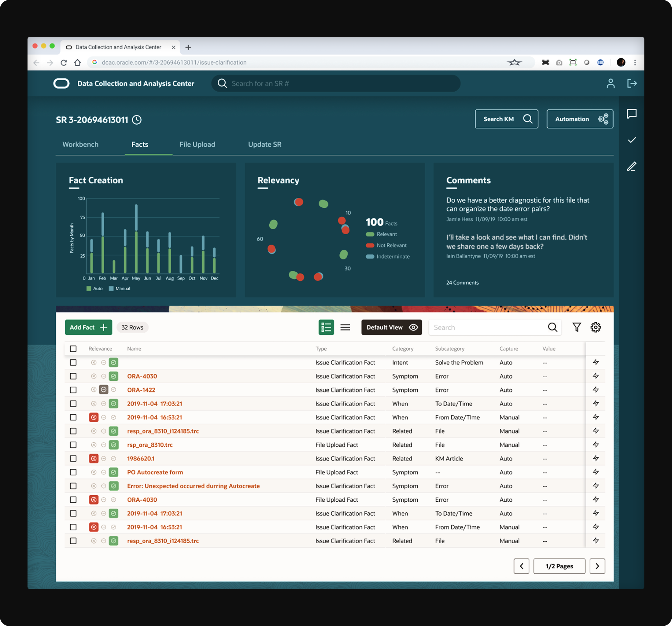672x626 pixels.
Task: Open table settings gear icon
Action: coord(595,327)
